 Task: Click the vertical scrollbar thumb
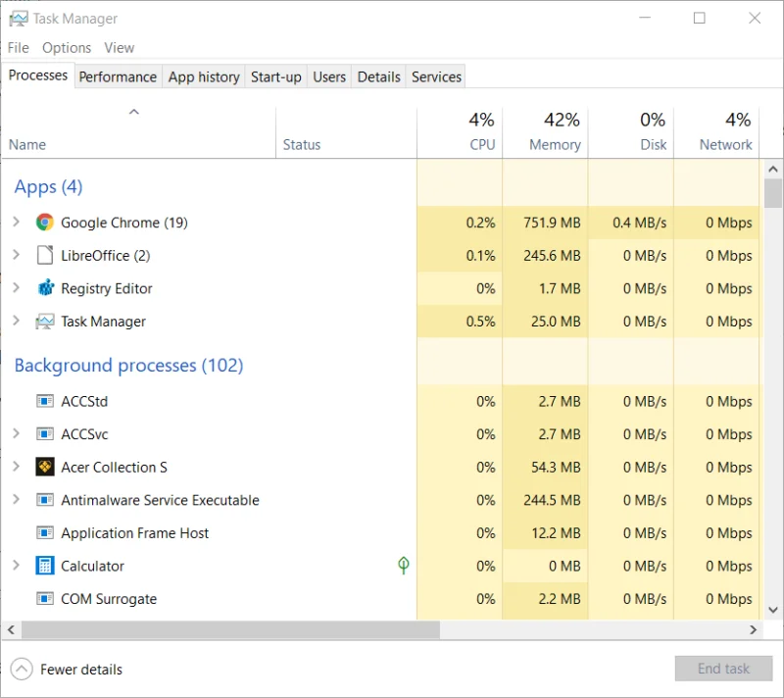773,193
